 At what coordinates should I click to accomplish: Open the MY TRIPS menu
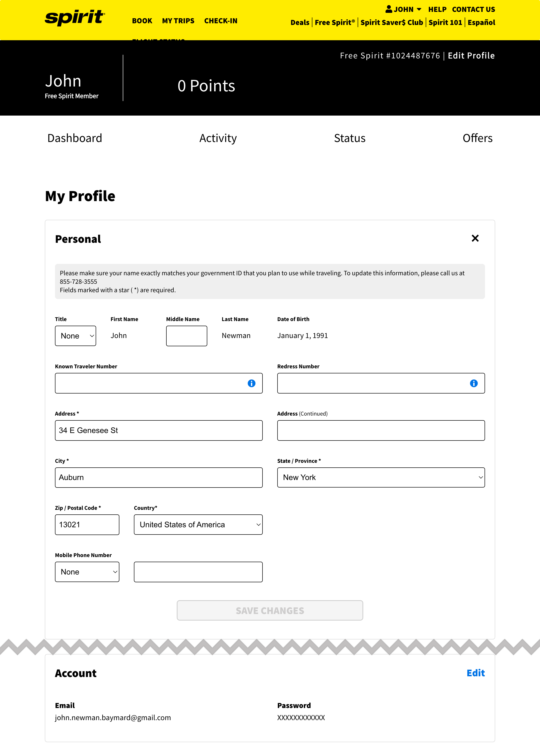pyautogui.click(x=178, y=21)
